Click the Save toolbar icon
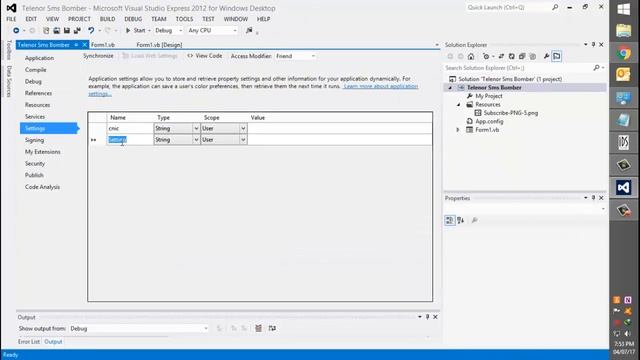 [x=67, y=31]
